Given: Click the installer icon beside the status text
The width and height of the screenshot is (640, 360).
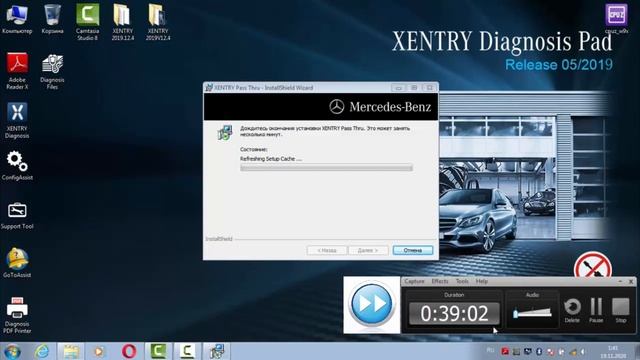Looking at the screenshot, I should 225,133.
